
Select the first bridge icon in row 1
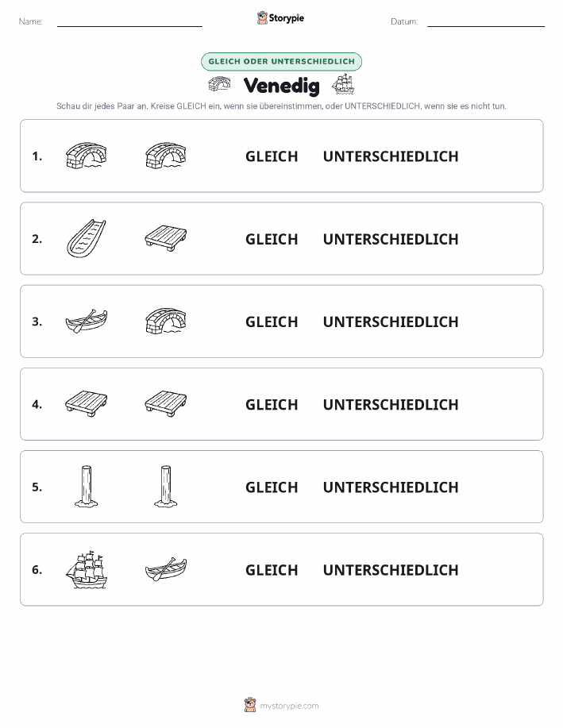[87, 156]
